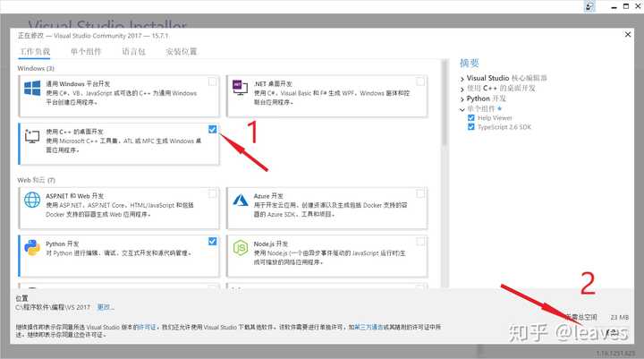
Task: Close the modify dialog with the X
Action: (628, 35)
